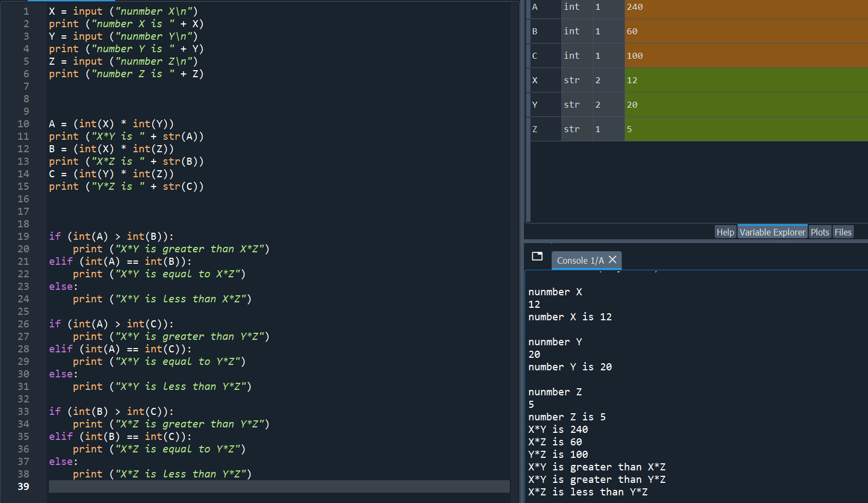The image size is (868, 503).
Task: Click variable X's value cell showing 12
Action: point(745,80)
